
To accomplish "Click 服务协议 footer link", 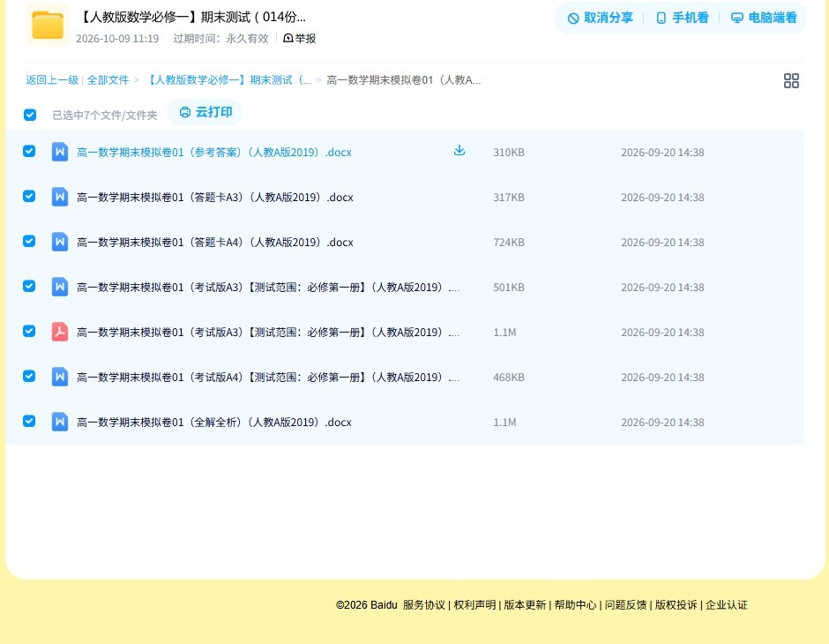I will click(x=424, y=605).
